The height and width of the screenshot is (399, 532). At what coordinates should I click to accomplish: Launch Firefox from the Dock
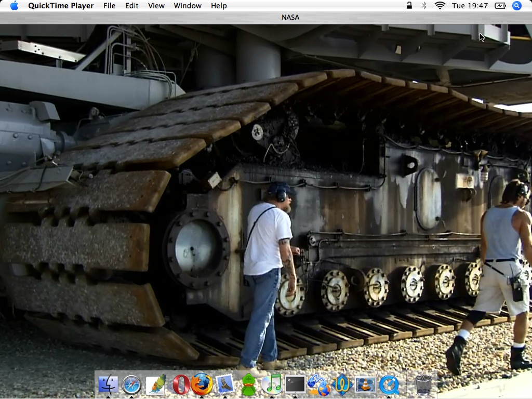[x=202, y=385]
